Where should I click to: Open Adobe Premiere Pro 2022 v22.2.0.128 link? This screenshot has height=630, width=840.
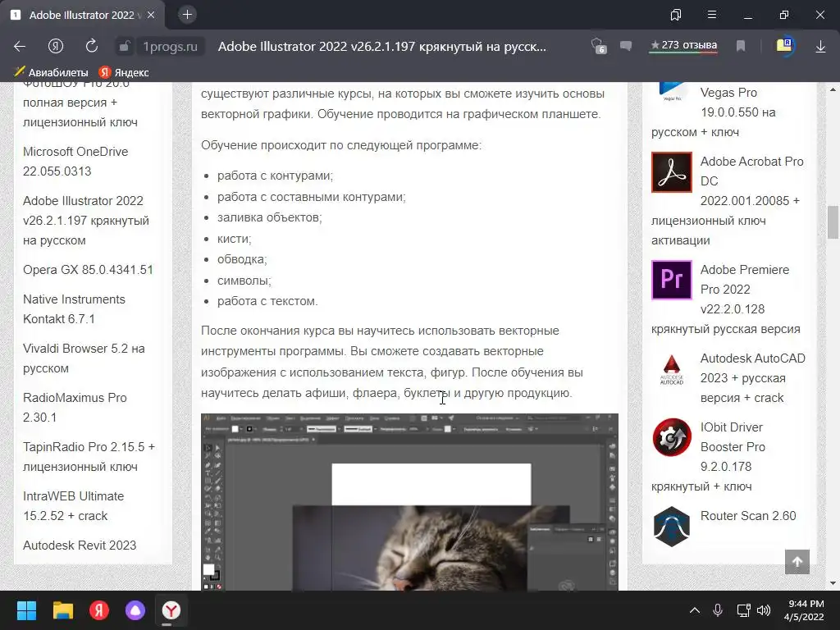[726, 299]
